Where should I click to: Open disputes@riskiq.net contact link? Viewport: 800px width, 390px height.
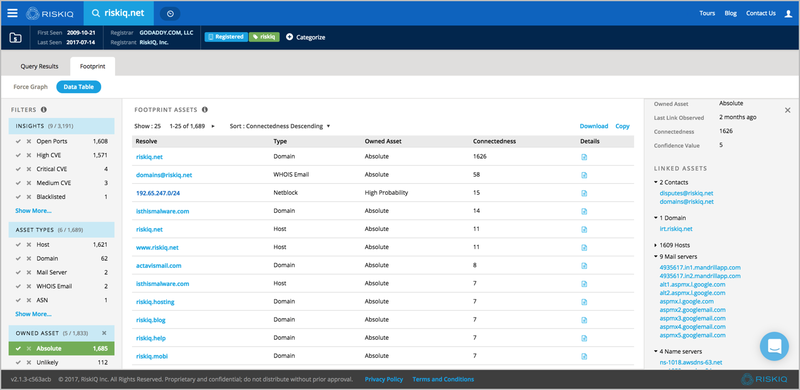[x=686, y=193]
